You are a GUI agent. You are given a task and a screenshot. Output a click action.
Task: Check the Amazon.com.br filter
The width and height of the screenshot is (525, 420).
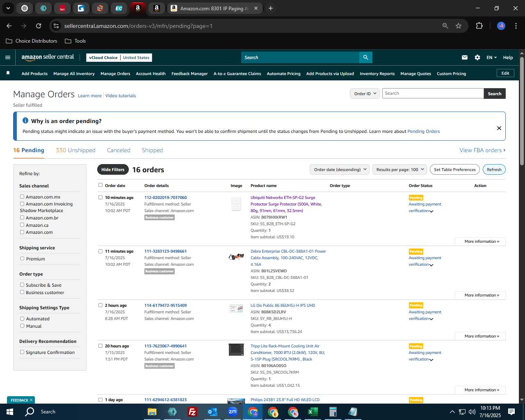click(22, 217)
